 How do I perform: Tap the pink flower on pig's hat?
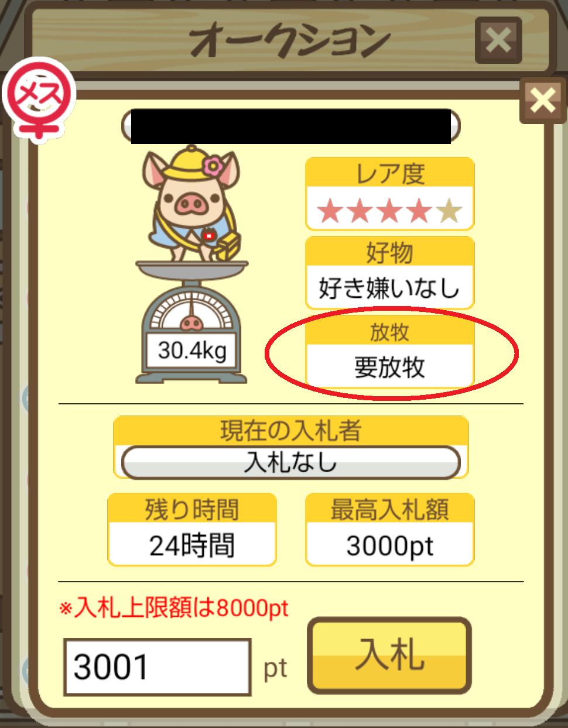pyautogui.click(x=213, y=167)
